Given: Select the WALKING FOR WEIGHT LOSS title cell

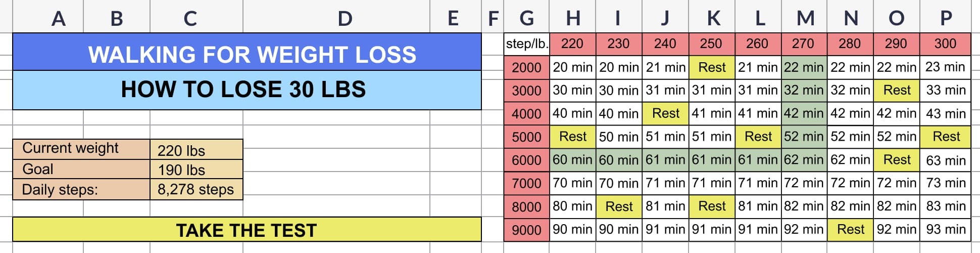Looking at the screenshot, I should (x=247, y=54).
